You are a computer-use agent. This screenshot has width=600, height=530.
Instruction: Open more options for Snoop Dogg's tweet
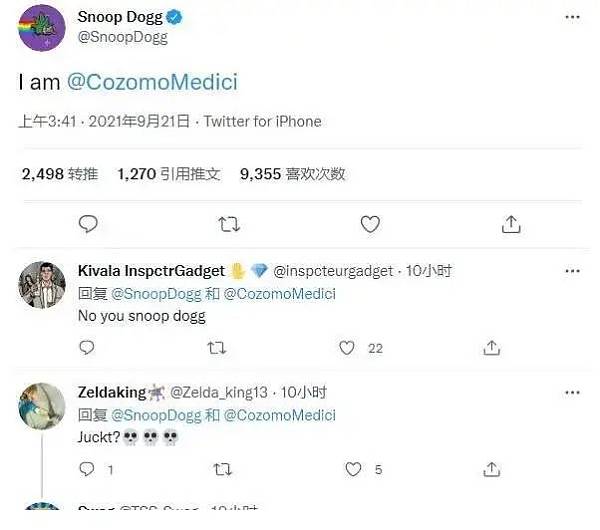click(x=571, y=18)
